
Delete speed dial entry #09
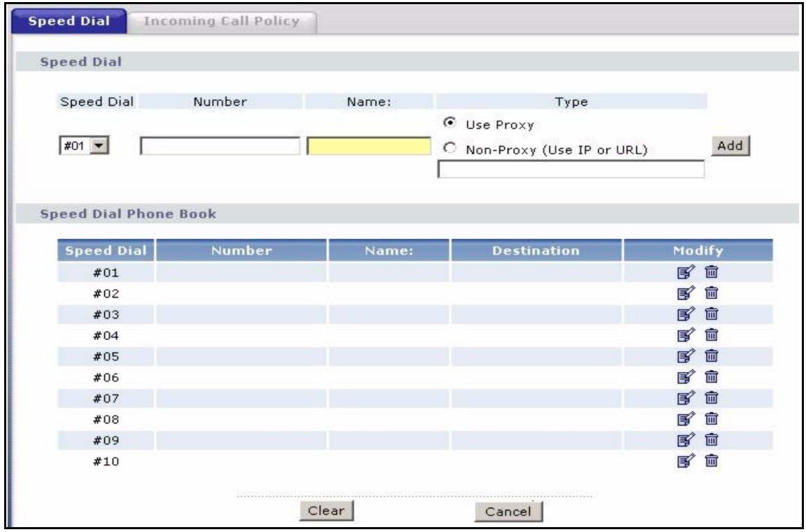click(711, 440)
